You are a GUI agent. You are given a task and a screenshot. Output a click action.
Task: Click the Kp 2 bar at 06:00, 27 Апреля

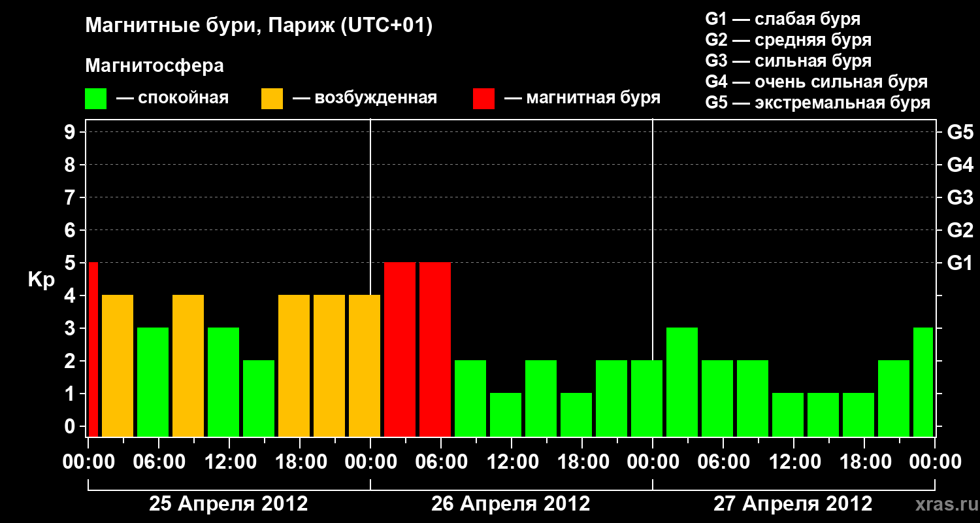point(717,398)
